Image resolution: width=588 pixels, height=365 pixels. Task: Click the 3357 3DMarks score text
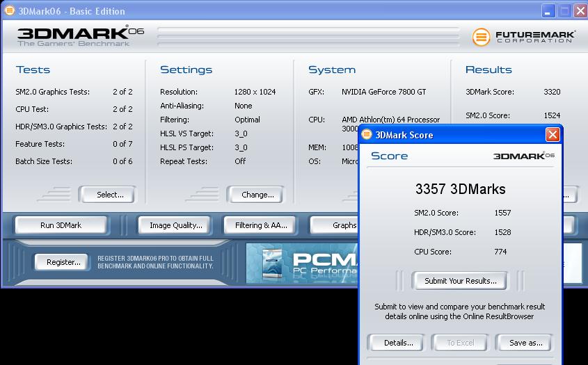click(x=460, y=189)
